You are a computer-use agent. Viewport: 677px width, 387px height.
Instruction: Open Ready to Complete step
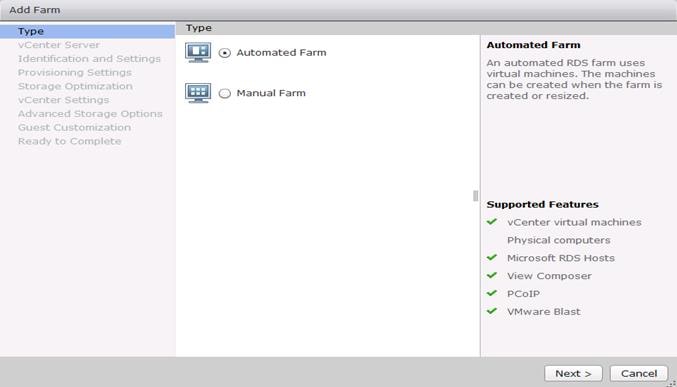70,141
